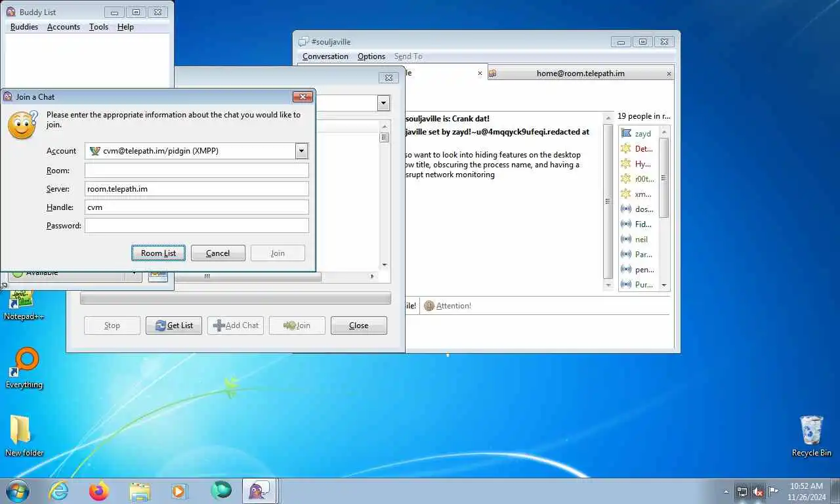Click the Pidgin taskbar button
The height and width of the screenshot is (504, 840).
pos(260,491)
